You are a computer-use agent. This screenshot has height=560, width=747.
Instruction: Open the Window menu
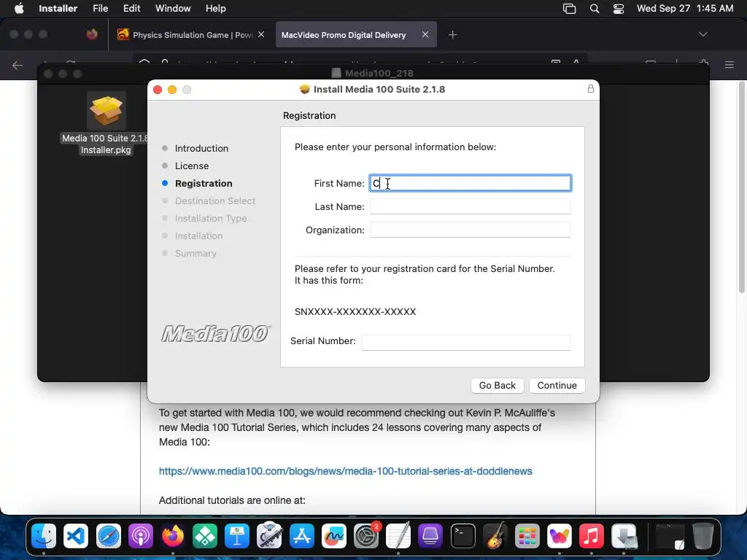click(173, 9)
